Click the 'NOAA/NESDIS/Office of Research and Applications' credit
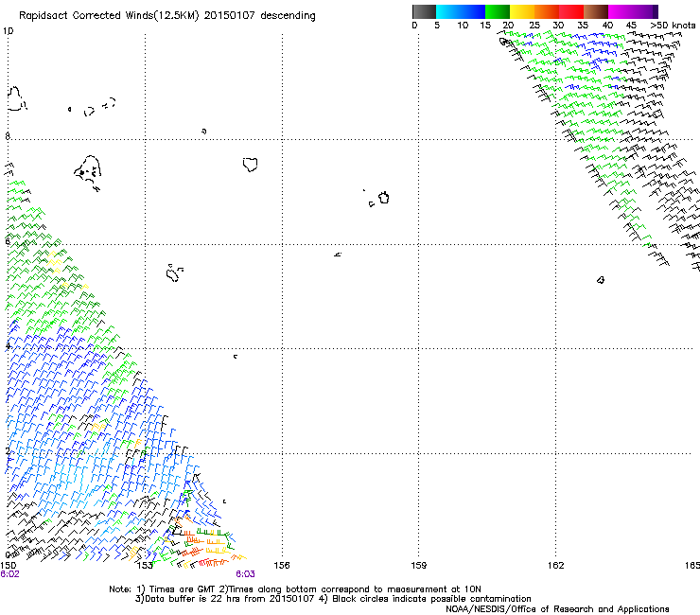700x615 pixels. point(557,609)
